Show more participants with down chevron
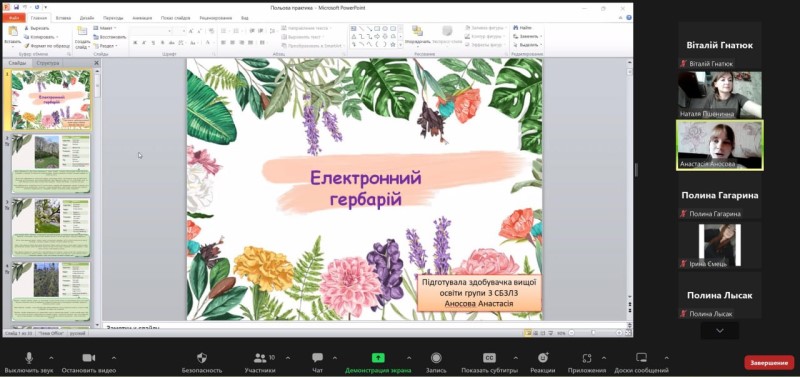 [x=720, y=331]
